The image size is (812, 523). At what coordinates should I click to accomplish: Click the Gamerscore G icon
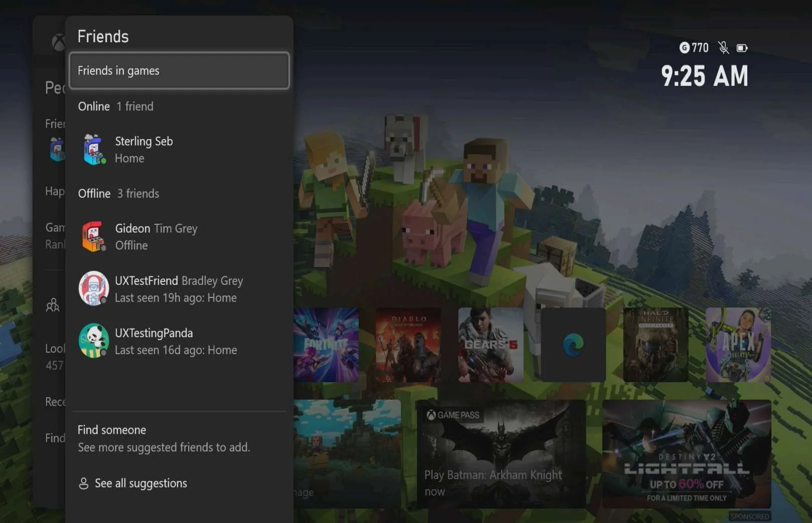click(x=685, y=48)
